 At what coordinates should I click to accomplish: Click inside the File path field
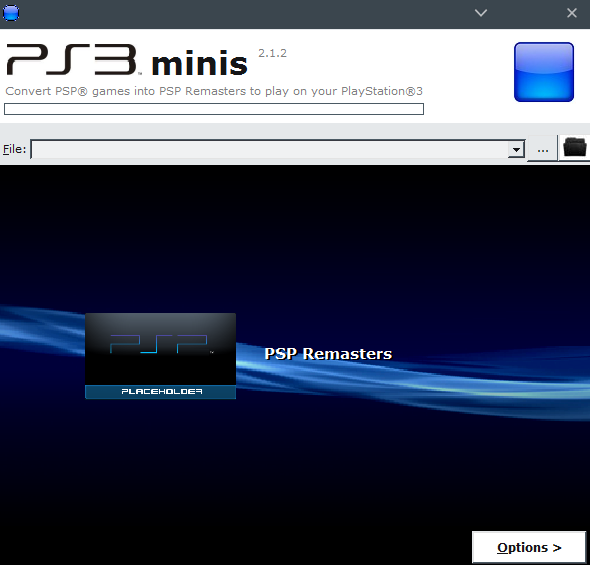(x=269, y=150)
